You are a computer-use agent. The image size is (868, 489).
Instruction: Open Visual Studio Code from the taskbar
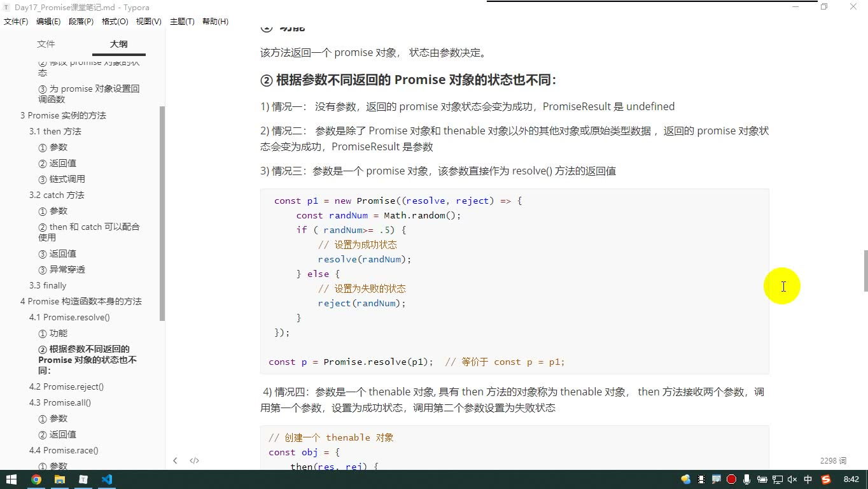107,479
